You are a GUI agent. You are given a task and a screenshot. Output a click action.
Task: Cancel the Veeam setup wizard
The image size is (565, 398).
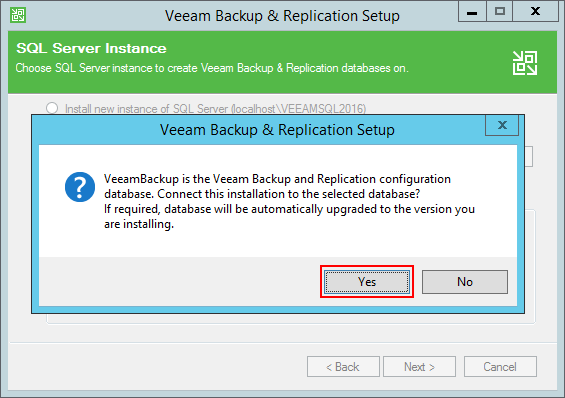tap(500, 367)
